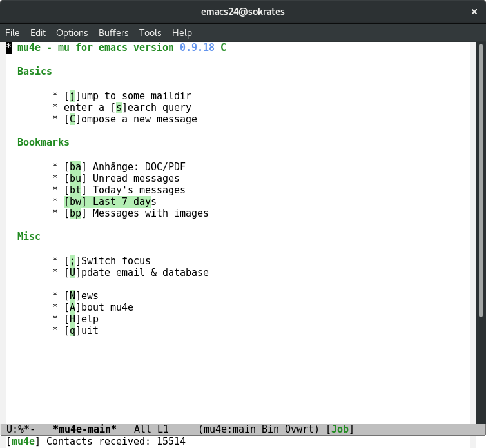Click the Bookmarks section heading
Image resolution: width=486 pixels, height=448 pixels.
(43, 142)
